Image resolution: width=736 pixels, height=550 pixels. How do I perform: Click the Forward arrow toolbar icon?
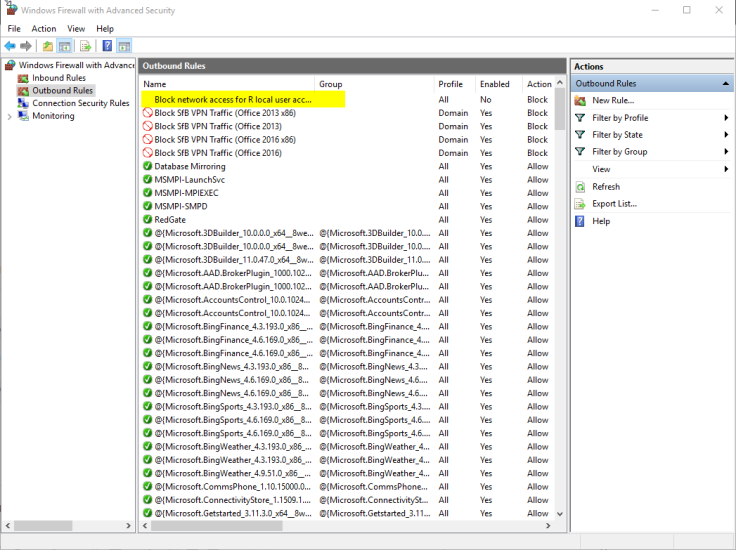tap(26, 46)
